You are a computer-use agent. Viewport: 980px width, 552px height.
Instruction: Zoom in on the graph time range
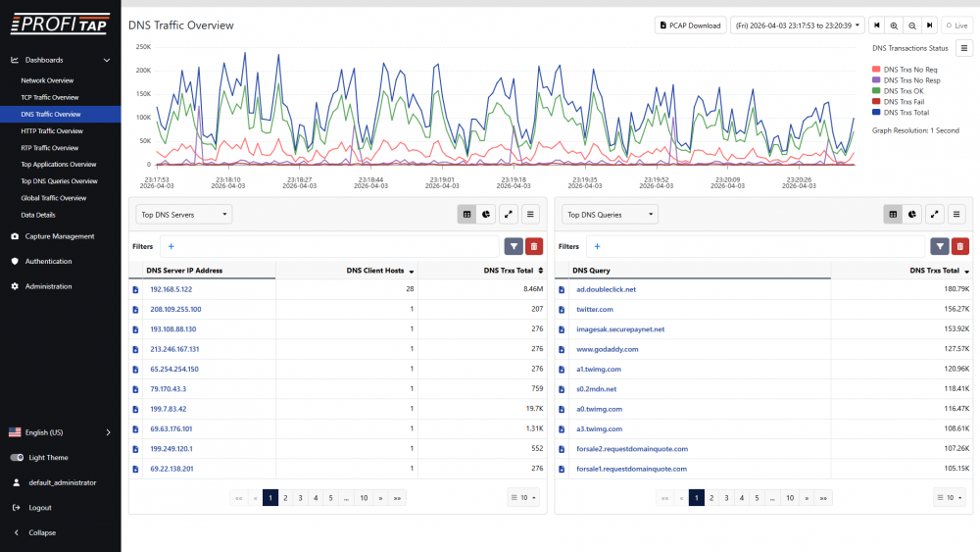point(894,25)
